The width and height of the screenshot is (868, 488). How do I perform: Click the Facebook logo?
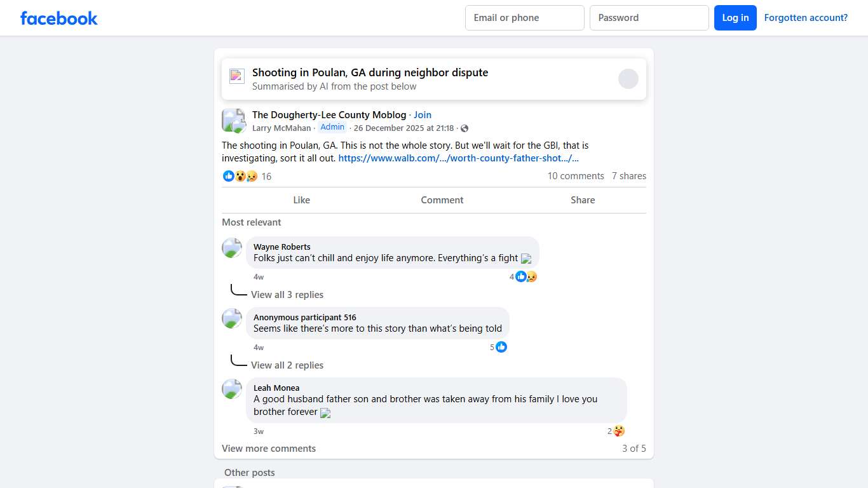[59, 18]
